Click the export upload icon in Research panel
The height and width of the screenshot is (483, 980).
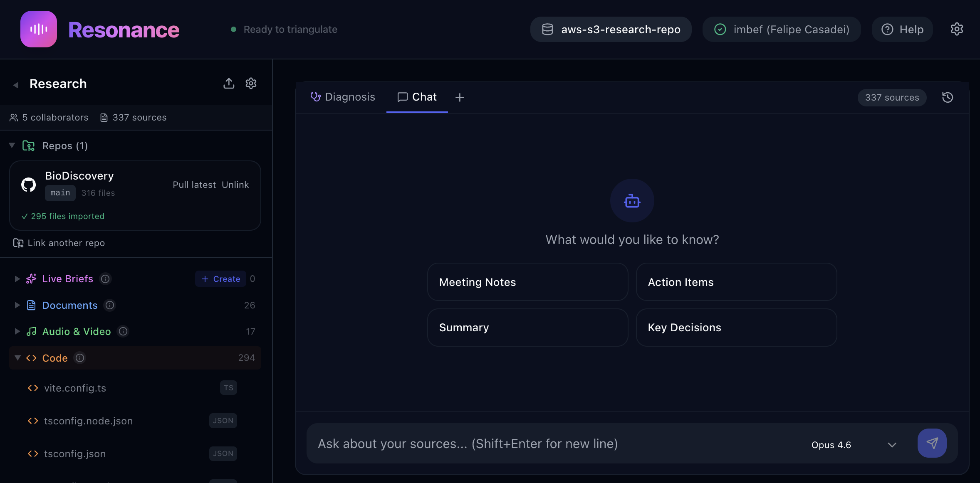pos(229,84)
